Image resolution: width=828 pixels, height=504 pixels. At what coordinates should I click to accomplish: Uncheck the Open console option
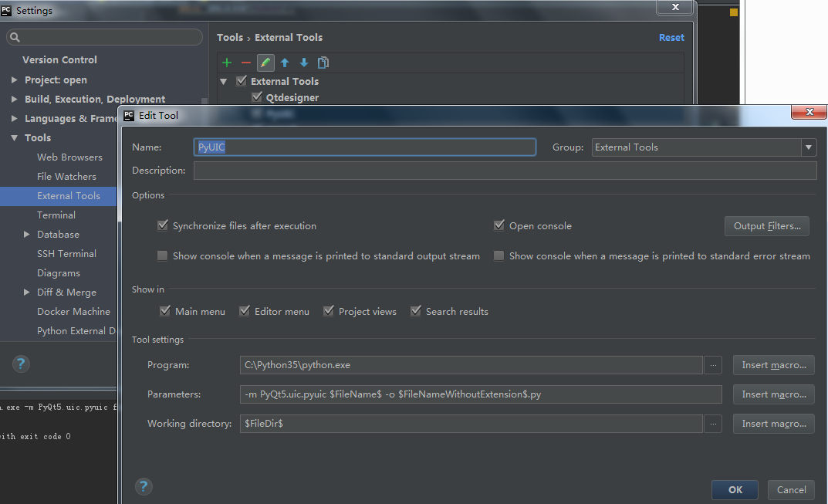click(499, 225)
